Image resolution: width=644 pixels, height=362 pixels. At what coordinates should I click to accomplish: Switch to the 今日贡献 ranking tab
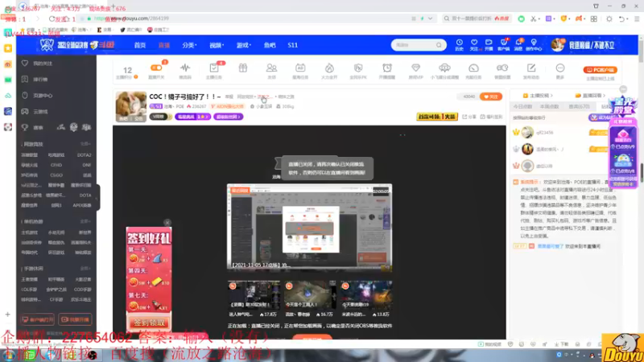coord(522,106)
